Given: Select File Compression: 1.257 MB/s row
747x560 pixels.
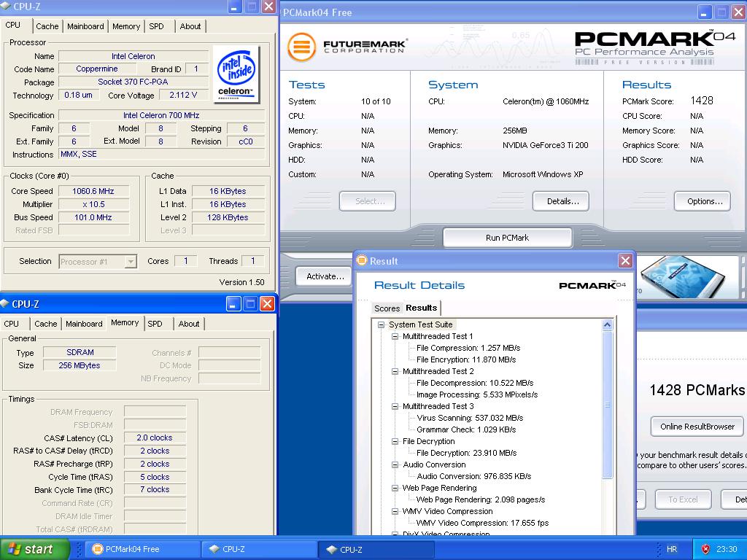Looking at the screenshot, I should coord(468,348).
